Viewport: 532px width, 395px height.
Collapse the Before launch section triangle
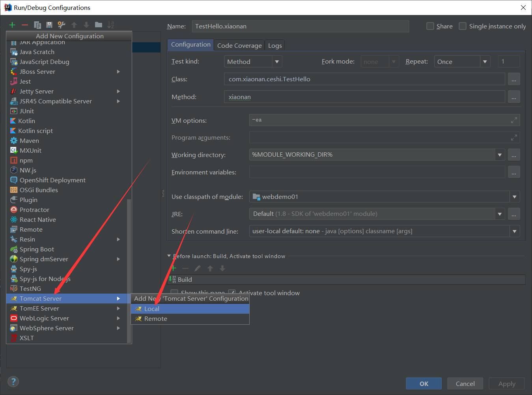click(x=169, y=256)
